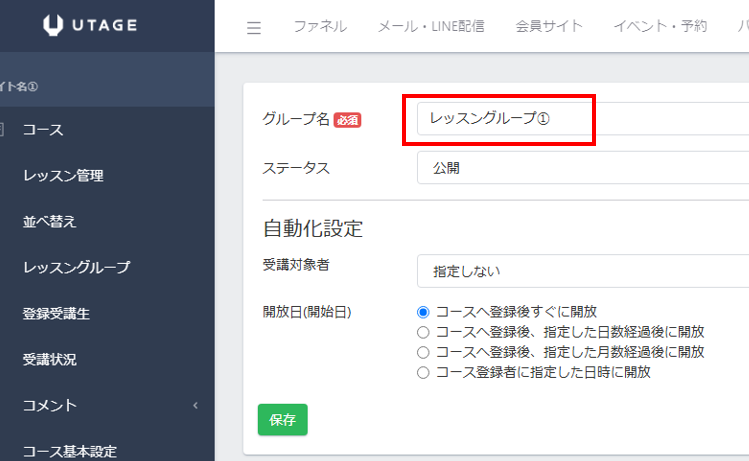Viewport: 749px width, 461px height.
Task: Click the グループ名 text field
Action: [x=580, y=119]
